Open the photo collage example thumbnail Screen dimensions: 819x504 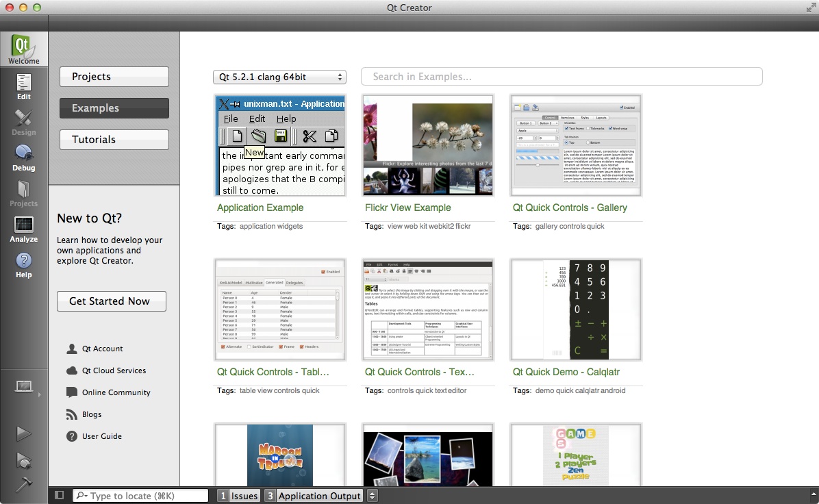click(x=428, y=455)
